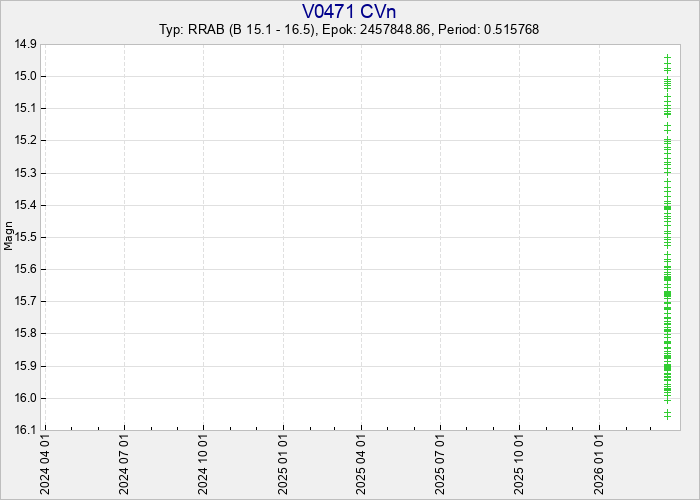
Task: Select the 16.1 y-axis tick label
Action: point(25,430)
